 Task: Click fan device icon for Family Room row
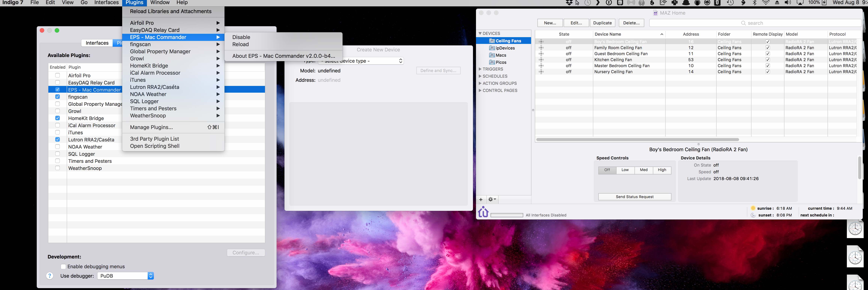(x=541, y=48)
